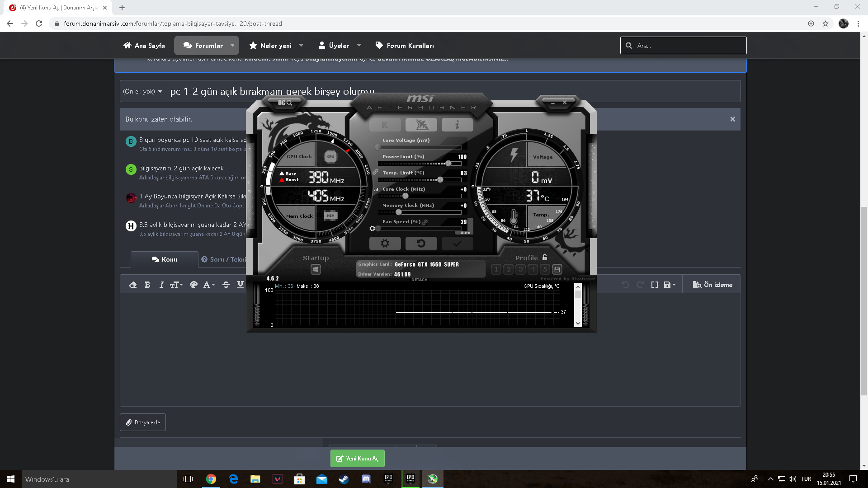Open fan settings gear next to Fan Speed

click(372, 229)
